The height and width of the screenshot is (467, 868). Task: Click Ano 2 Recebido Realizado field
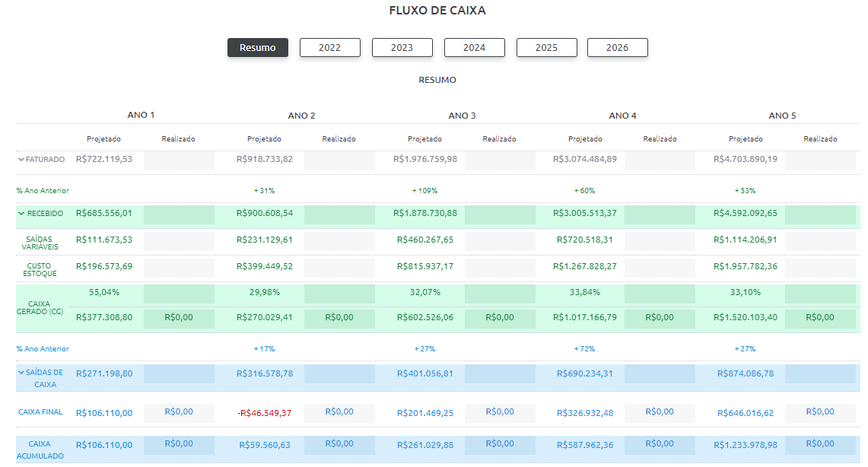tap(339, 214)
